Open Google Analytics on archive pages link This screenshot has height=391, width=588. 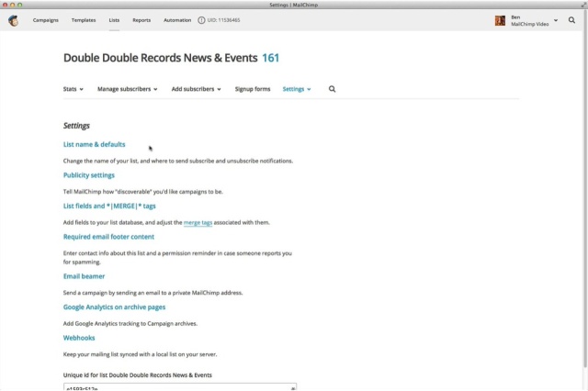(114, 307)
